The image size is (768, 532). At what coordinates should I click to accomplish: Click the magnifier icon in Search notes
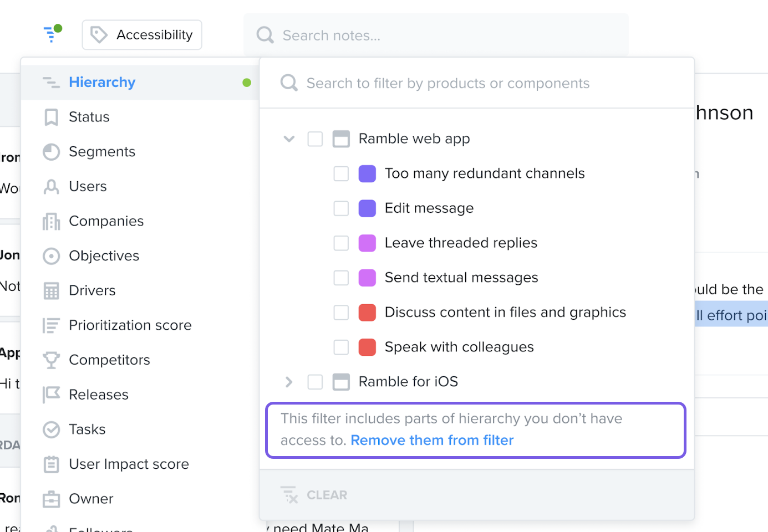(265, 35)
